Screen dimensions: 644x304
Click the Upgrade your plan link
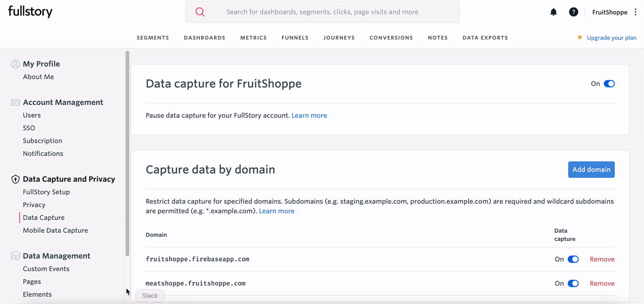[612, 38]
